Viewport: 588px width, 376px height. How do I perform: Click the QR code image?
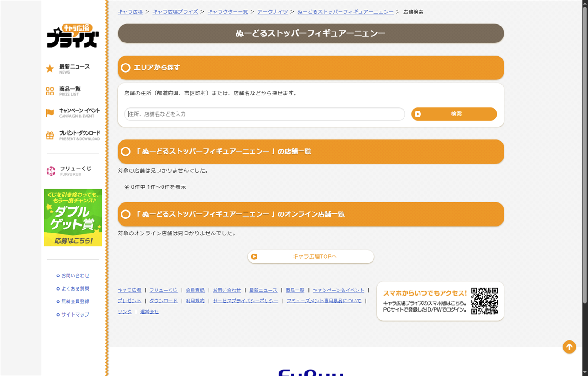[x=484, y=301]
